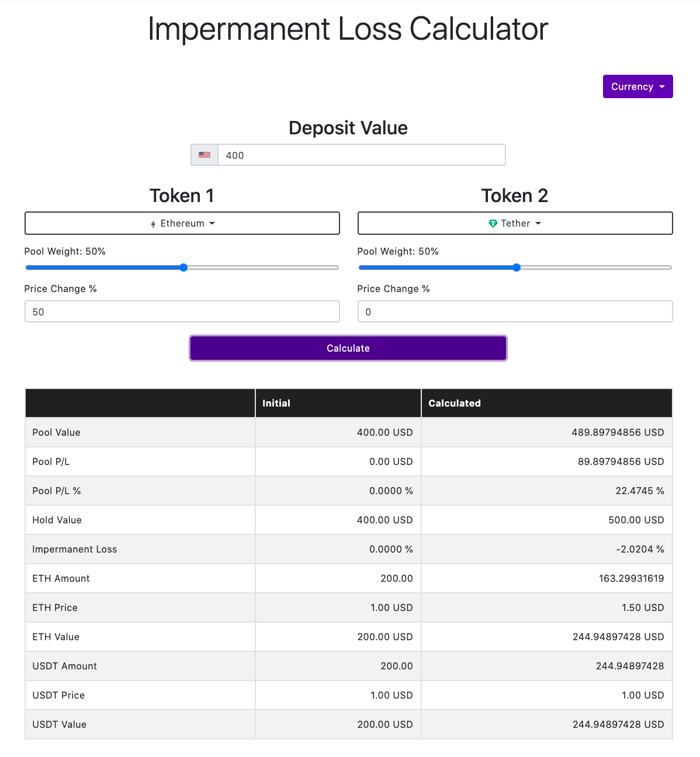Click the Pool Value row label
The width and height of the screenshot is (700, 757).
tap(56, 432)
